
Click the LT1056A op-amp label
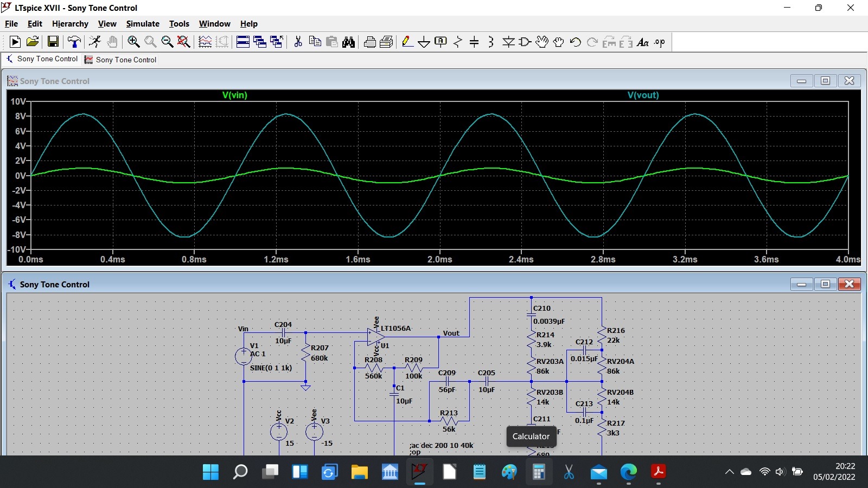pos(396,328)
